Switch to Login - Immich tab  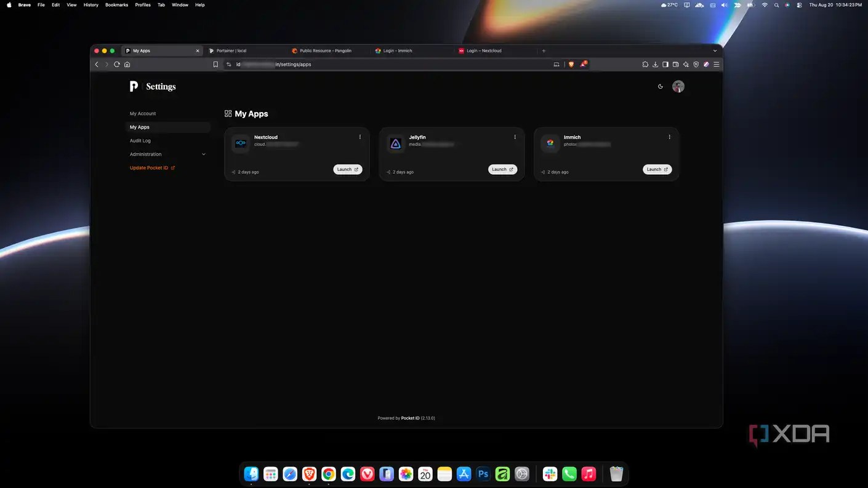pos(412,50)
